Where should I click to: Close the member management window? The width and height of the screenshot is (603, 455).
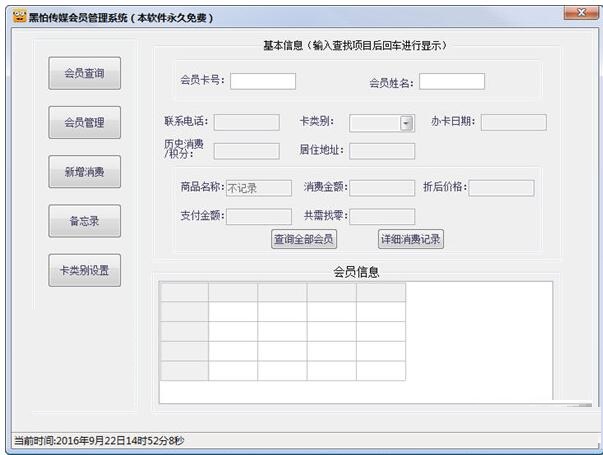click(581, 13)
